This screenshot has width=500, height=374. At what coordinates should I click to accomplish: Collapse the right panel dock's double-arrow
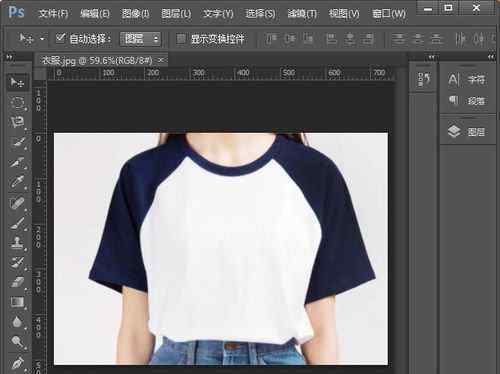point(491,57)
